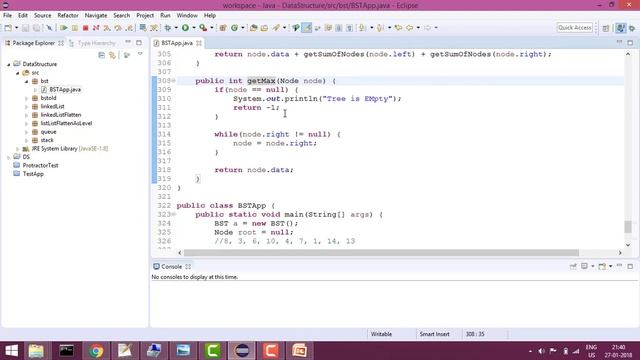640x360 pixels.
Task: Switch to the Type Hierarchy tab
Action: pos(93,43)
